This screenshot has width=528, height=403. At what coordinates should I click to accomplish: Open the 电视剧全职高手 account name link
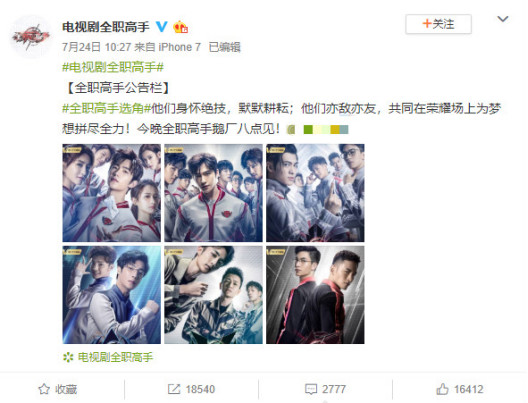105,27
